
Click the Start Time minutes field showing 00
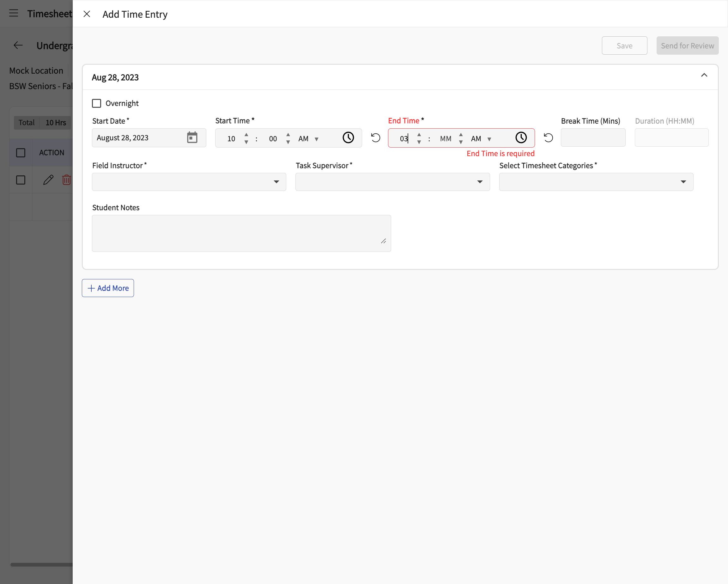tap(273, 138)
